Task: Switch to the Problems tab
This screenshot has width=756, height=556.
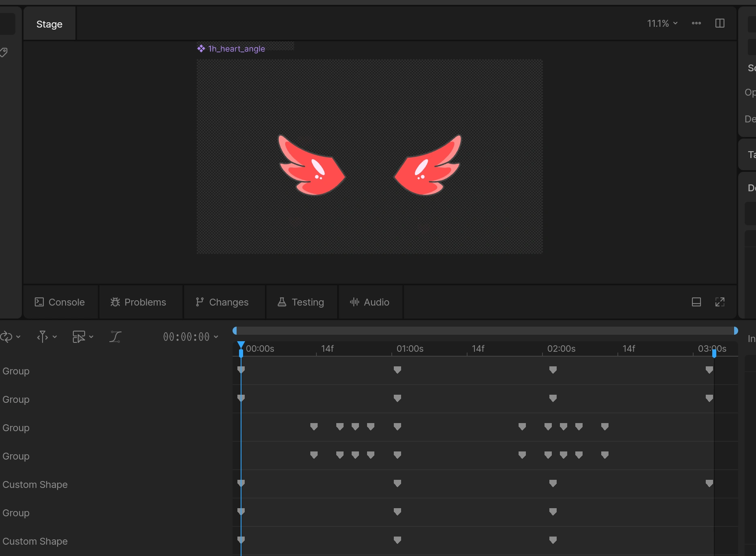Action: 138,302
